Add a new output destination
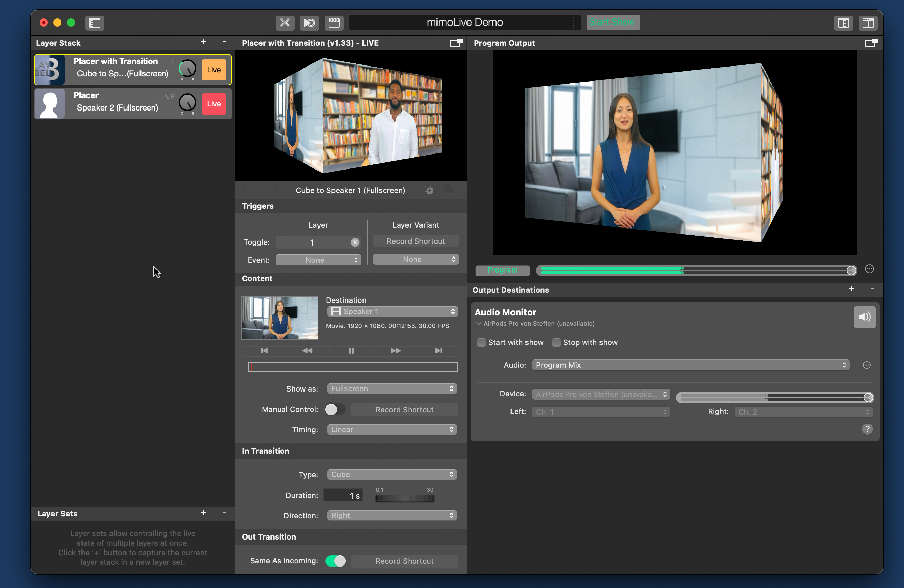This screenshot has width=904, height=588. pos(851,289)
